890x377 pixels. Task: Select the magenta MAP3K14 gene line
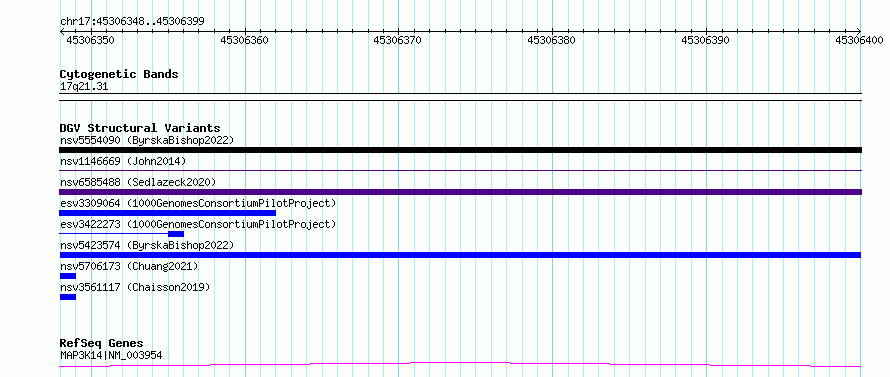pyautogui.click(x=460, y=365)
